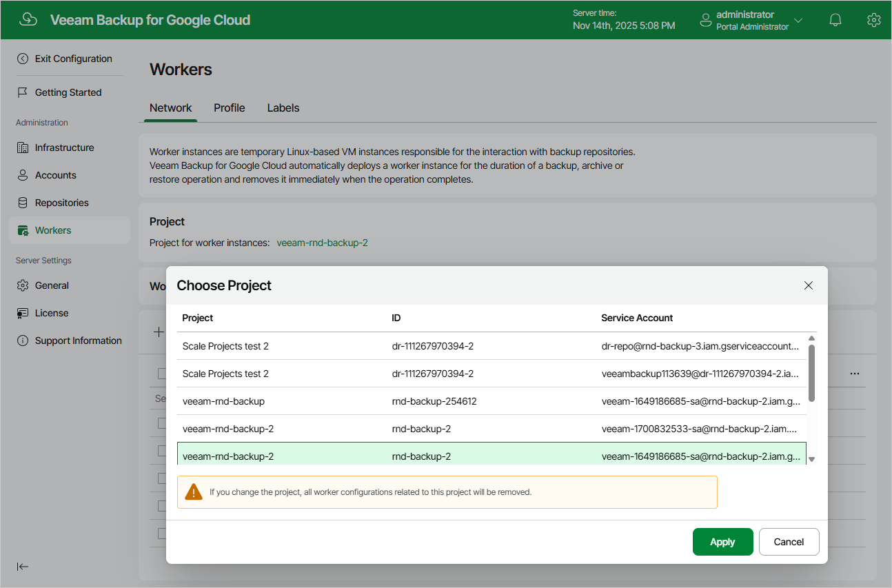Click the server time display
Screen dimensions: 892x588
(624, 19)
